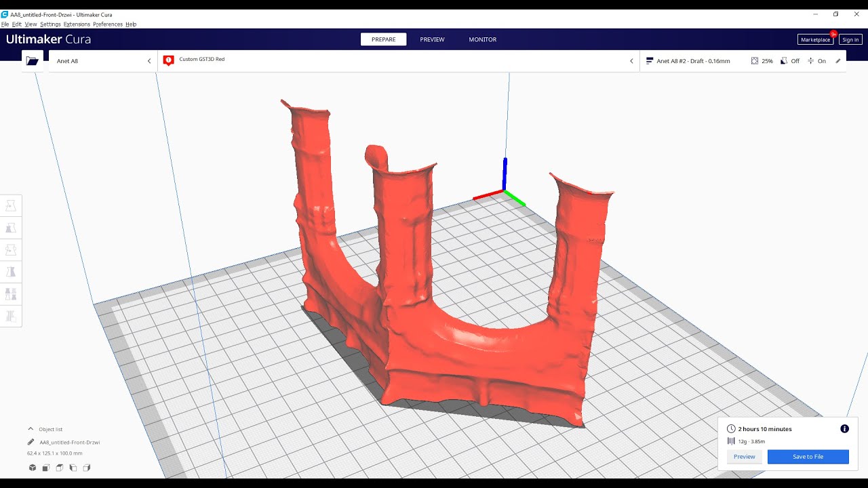868x488 pixels.
Task: Open the File menu
Action: 5,24
